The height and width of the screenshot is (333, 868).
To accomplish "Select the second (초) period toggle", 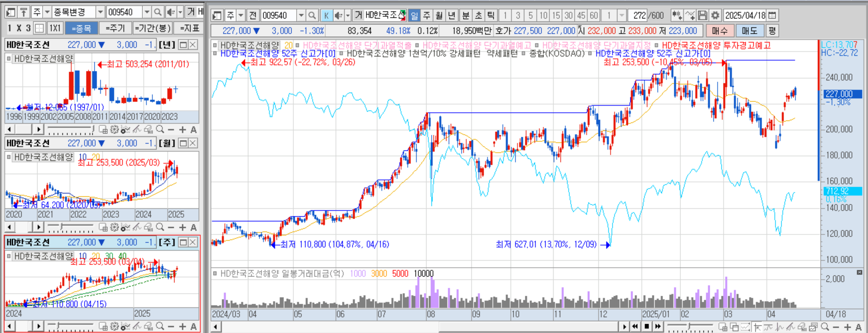I will coord(478,16).
